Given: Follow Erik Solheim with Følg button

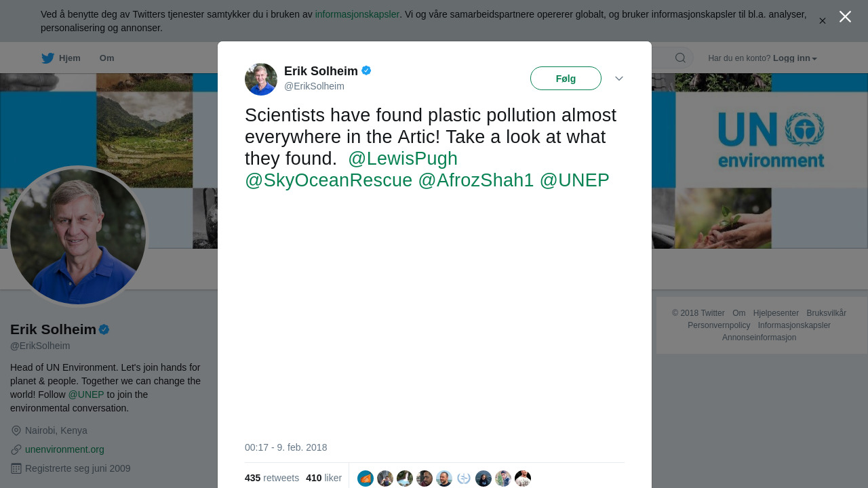Looking at the screenshot, I should (566, 79).
